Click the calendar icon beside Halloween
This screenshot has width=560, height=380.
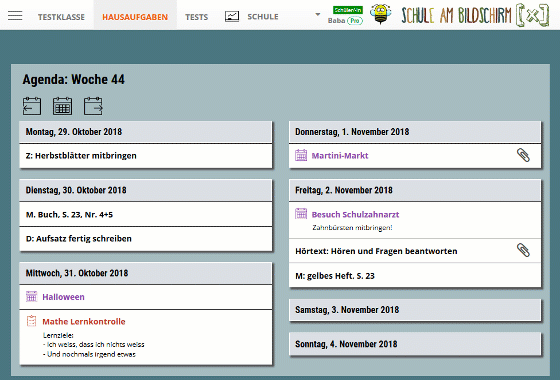pos(31,296)
